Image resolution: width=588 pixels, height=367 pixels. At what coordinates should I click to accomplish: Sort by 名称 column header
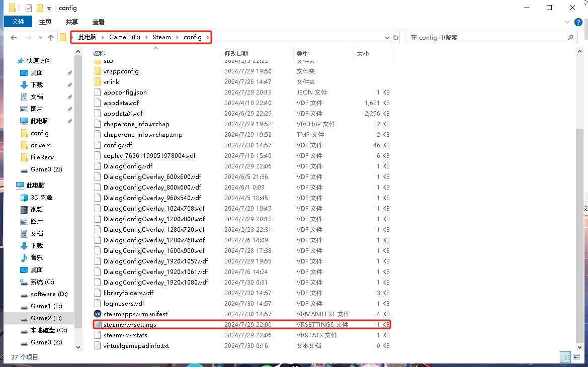pos(99,54)
